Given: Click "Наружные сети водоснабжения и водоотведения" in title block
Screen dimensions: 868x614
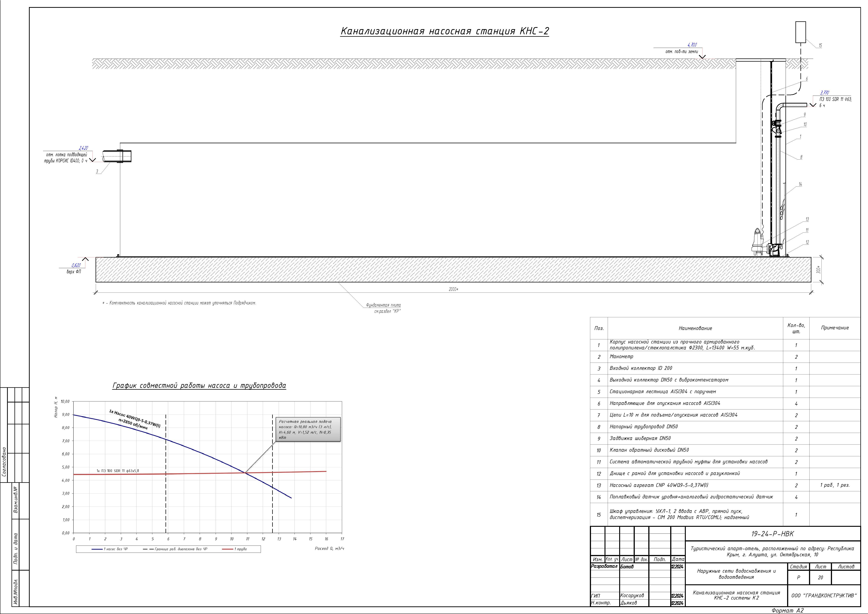Looking at the screenshot, I should (x=736, y=574).
